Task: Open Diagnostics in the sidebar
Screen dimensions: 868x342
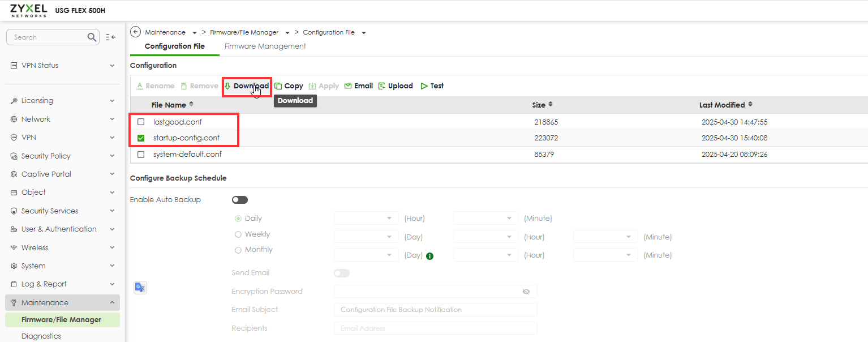Action: [x=41, y=336]
